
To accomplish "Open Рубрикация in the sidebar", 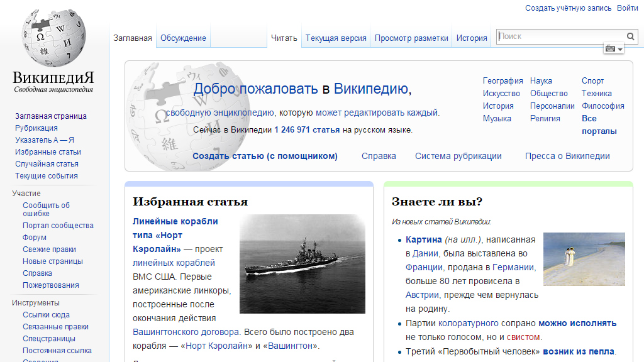I will coord(36,128).
